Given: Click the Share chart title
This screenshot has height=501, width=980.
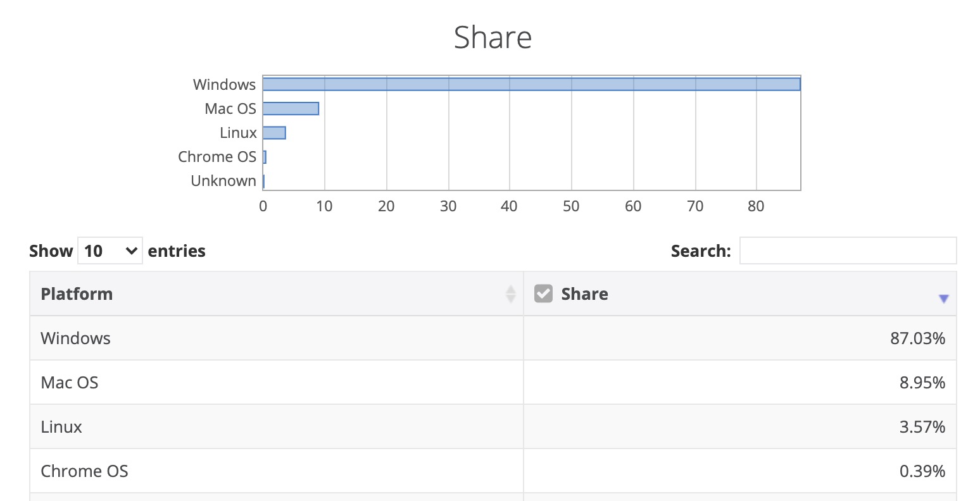Looking at the screenshot, I should coord(493,37).
